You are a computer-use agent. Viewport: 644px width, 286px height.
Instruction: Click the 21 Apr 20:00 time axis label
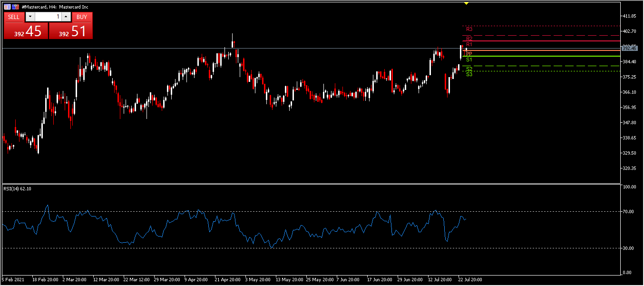228,280
